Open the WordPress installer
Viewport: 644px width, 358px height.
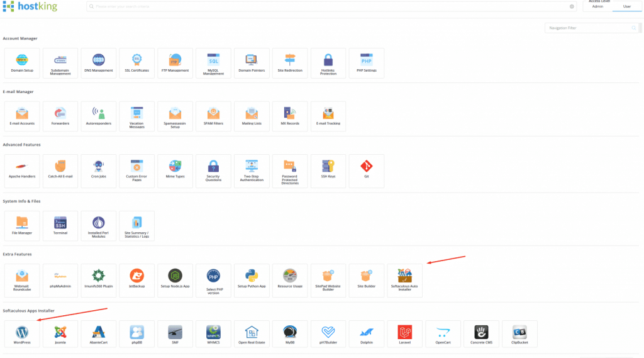pos(22,335)
